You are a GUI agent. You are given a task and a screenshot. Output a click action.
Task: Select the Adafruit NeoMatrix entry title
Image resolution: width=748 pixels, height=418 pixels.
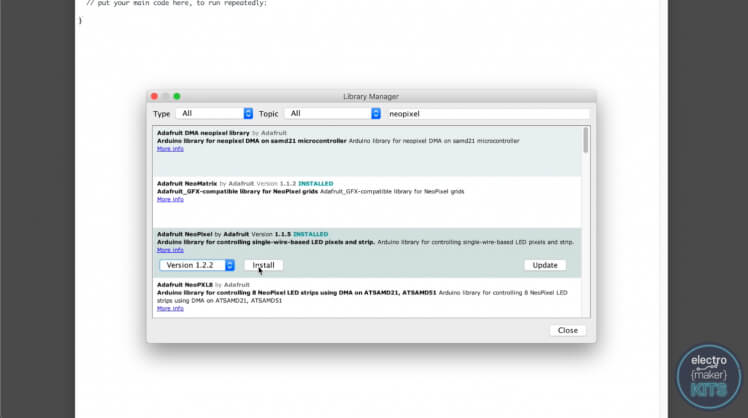click(x=187, y=184)
